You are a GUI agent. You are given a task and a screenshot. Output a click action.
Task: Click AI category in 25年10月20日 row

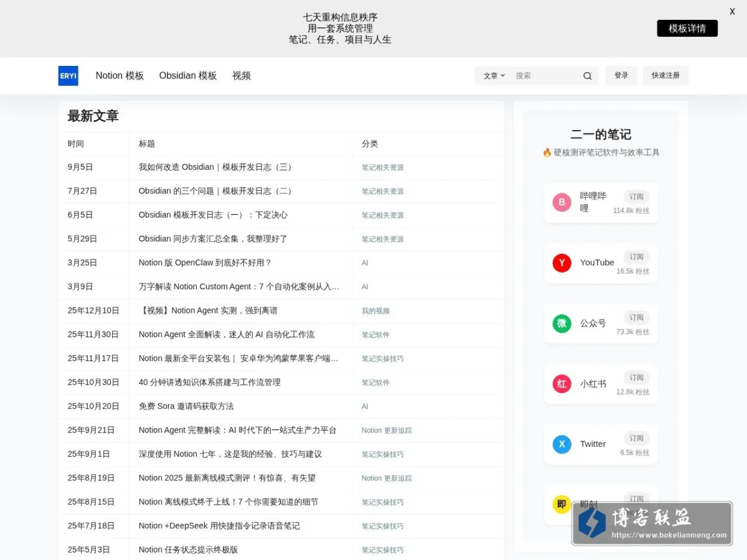365,406
